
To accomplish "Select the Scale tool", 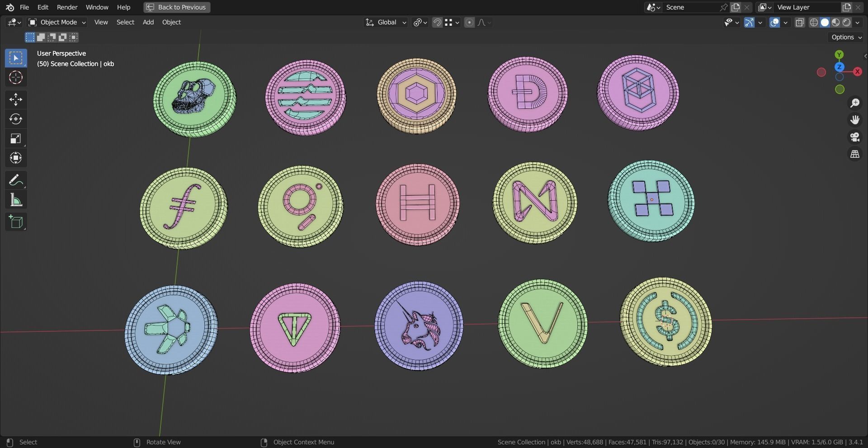I will click(x=16, y=138).
